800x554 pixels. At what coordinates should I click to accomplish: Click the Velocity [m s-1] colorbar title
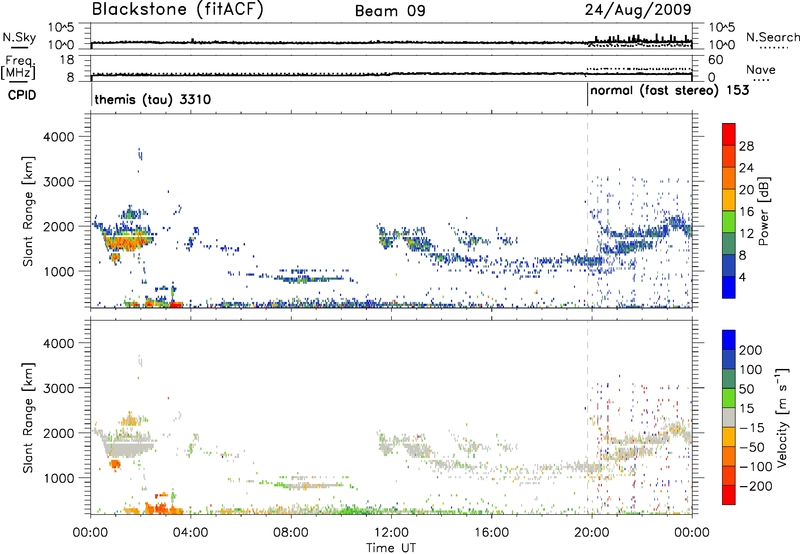pyautogui.click(x=781, y=417)
